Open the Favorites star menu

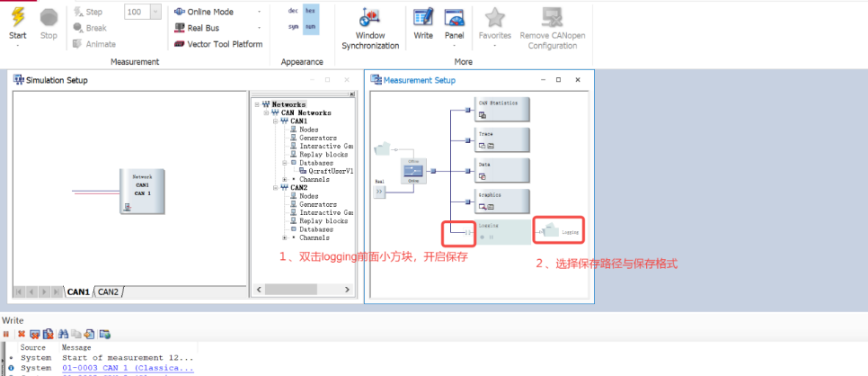[495, 27]
